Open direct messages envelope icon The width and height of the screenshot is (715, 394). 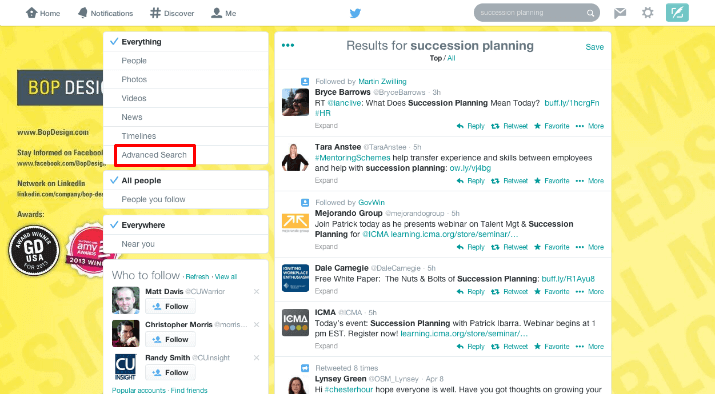pyautogui.click(x=620, y=13)
